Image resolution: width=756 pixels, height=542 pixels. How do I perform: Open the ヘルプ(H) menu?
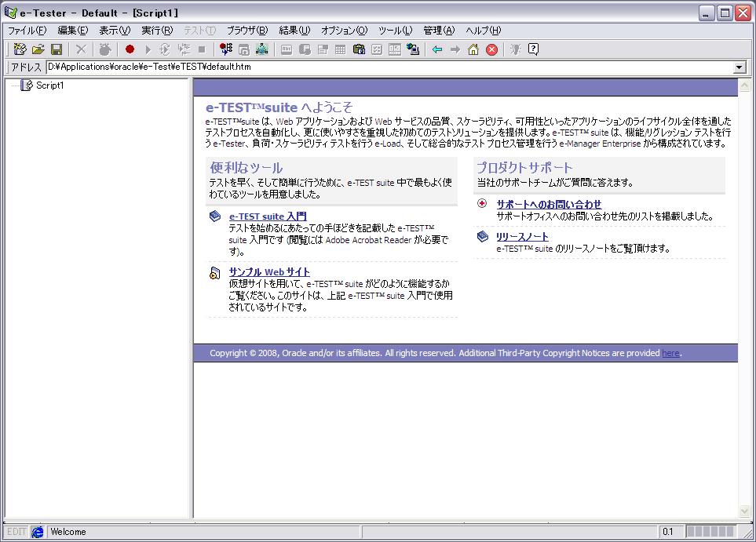pos(483,31)
